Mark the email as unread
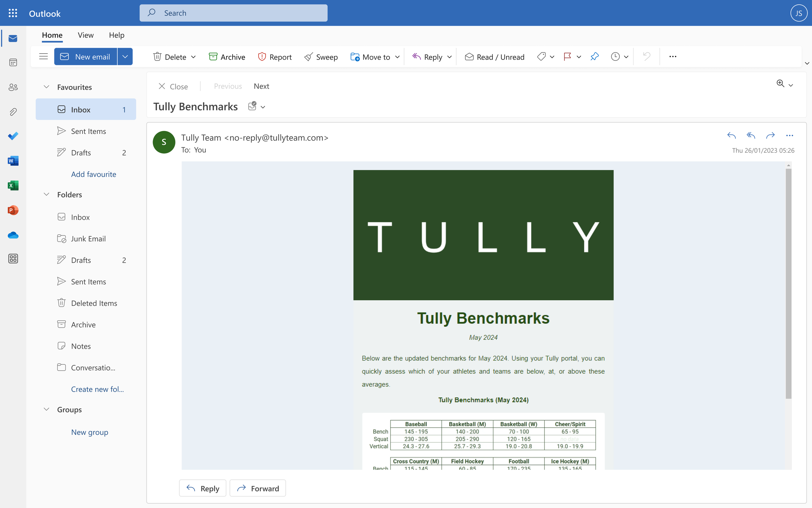The height and width of the screenshot is (508, 812). [494, 57]
